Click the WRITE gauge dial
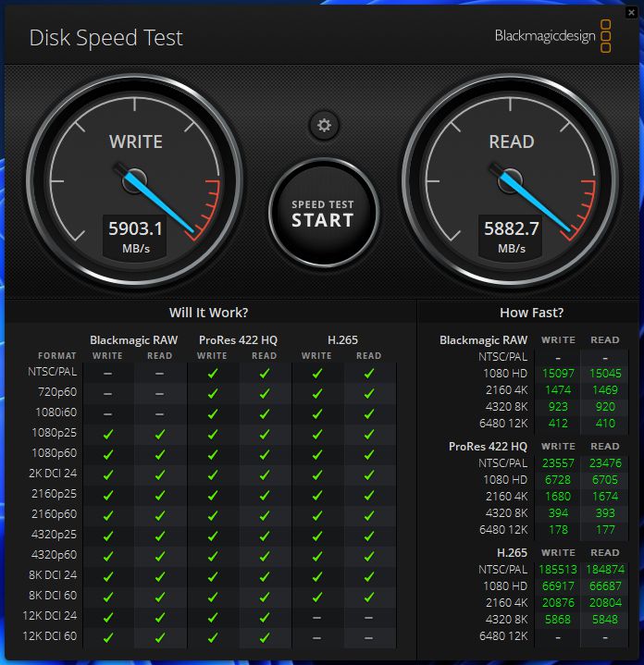 (x=134, y=181)
